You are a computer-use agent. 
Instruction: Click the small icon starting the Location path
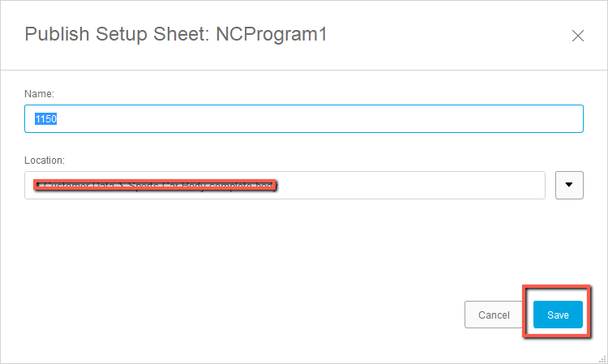[x=38, y=186]
